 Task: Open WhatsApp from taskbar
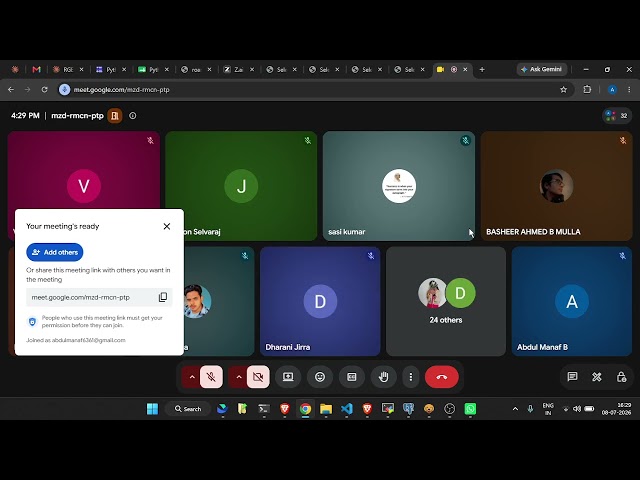(x=470, y=409)
